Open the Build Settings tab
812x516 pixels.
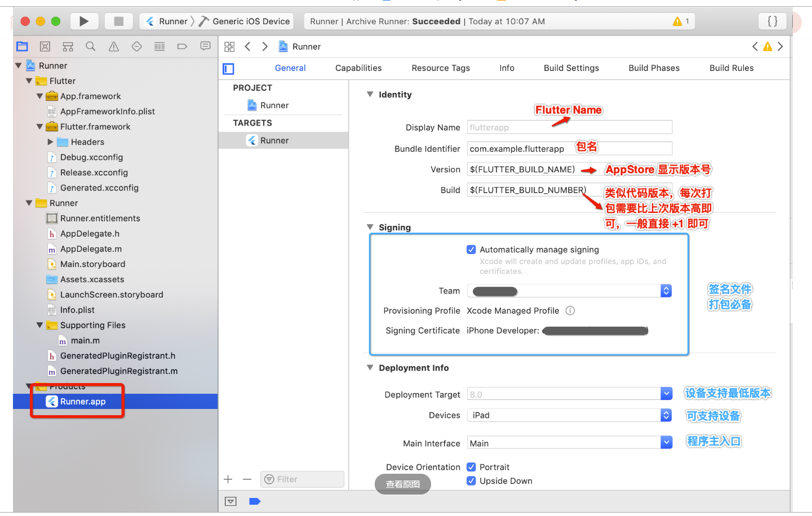tap(571, 68)
